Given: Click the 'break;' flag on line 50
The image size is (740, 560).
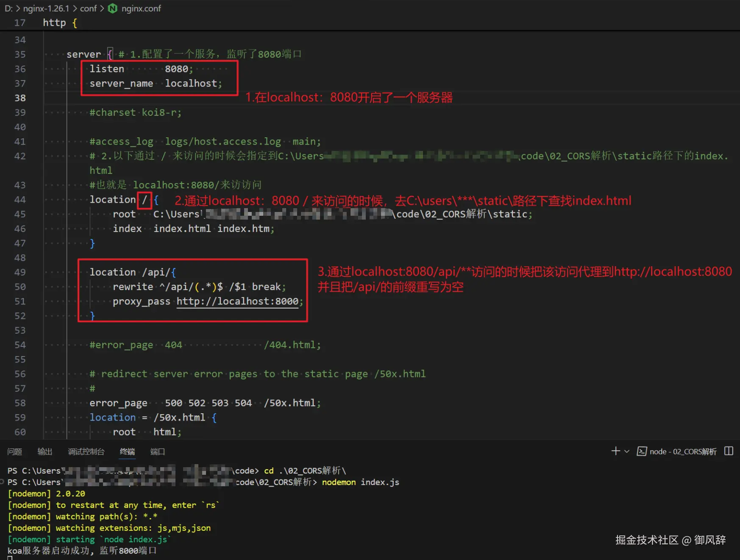Looking at the screenshot, I should point(269,287).
